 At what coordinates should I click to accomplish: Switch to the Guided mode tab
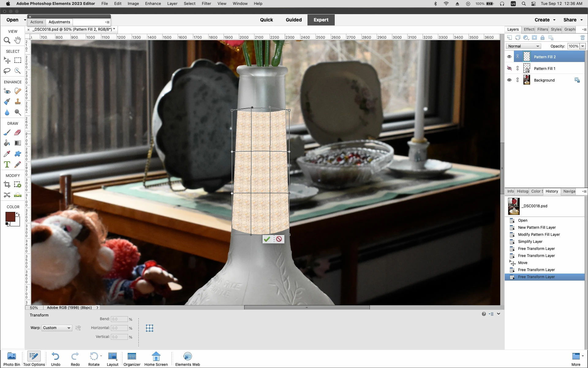tap(294, 20)
